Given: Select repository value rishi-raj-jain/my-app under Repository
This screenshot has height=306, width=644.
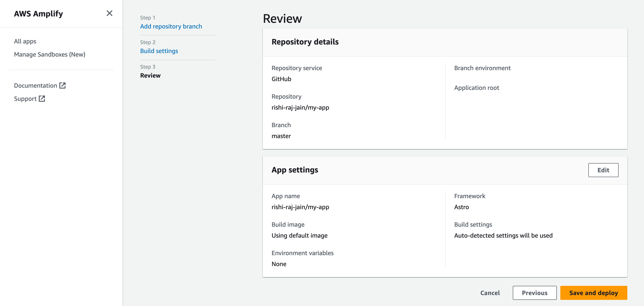Looking at the screenshot, I should pos(300,108).
